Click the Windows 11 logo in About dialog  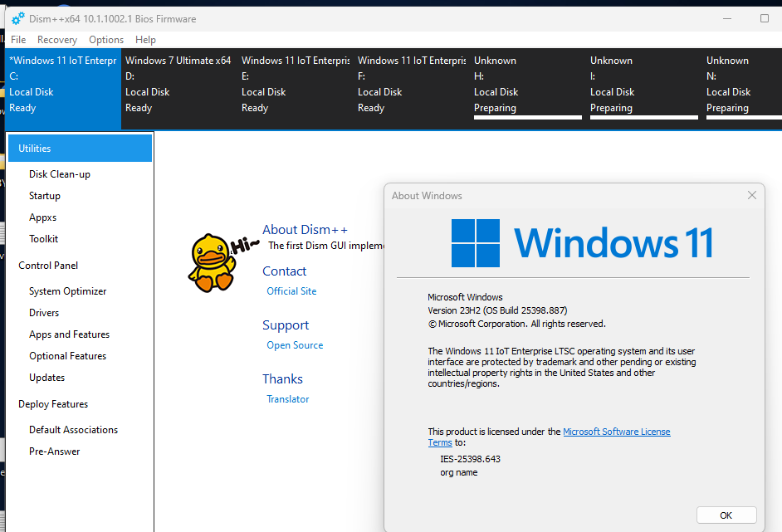pyautogui.click(x=581, y=243)
